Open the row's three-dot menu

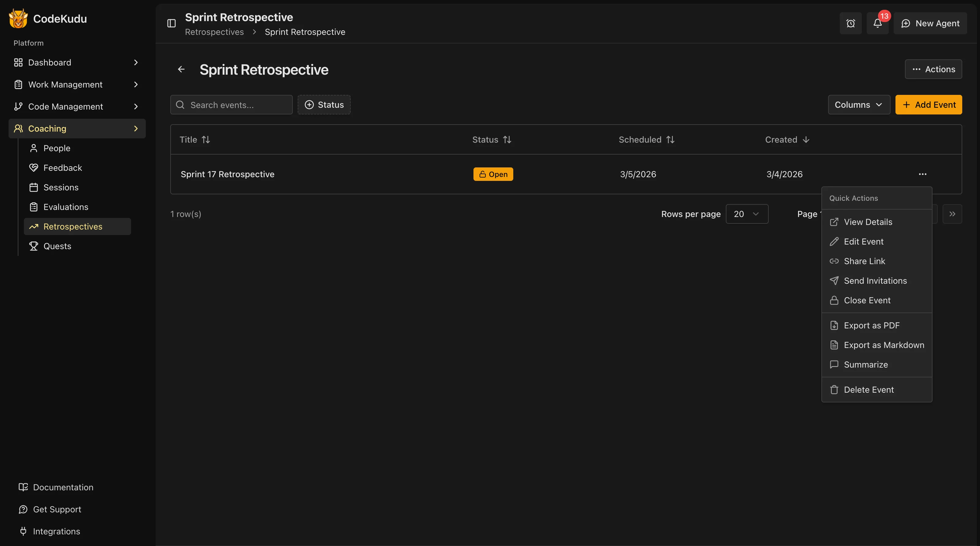point(922,174)
